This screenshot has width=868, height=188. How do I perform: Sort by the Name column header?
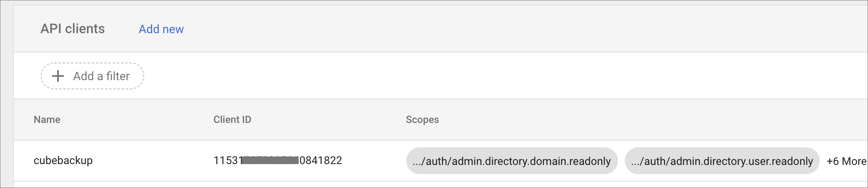coord(47,120)
